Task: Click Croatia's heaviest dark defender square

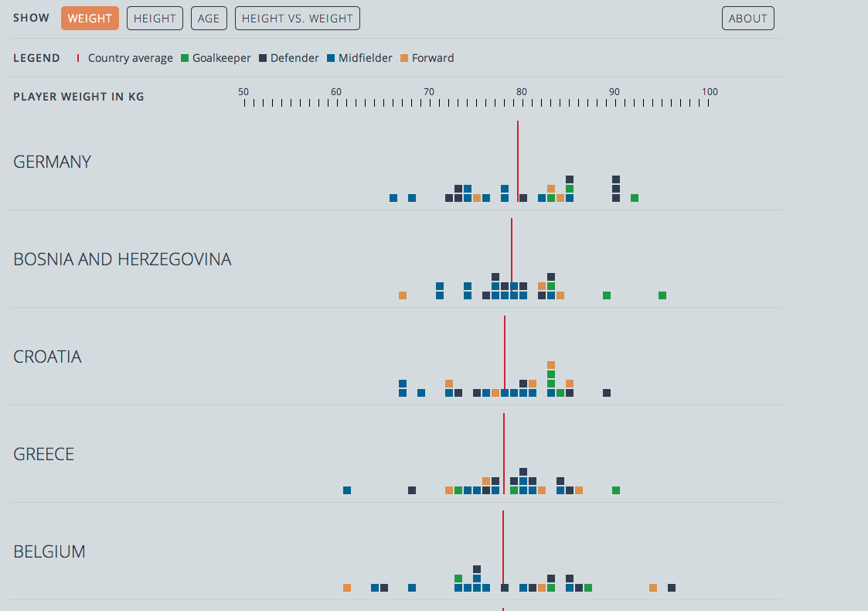Action: (x=607, y=393)
